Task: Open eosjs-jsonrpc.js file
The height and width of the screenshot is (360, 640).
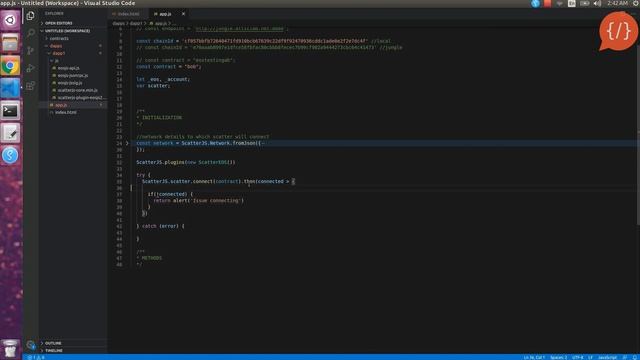Action: 73,76
